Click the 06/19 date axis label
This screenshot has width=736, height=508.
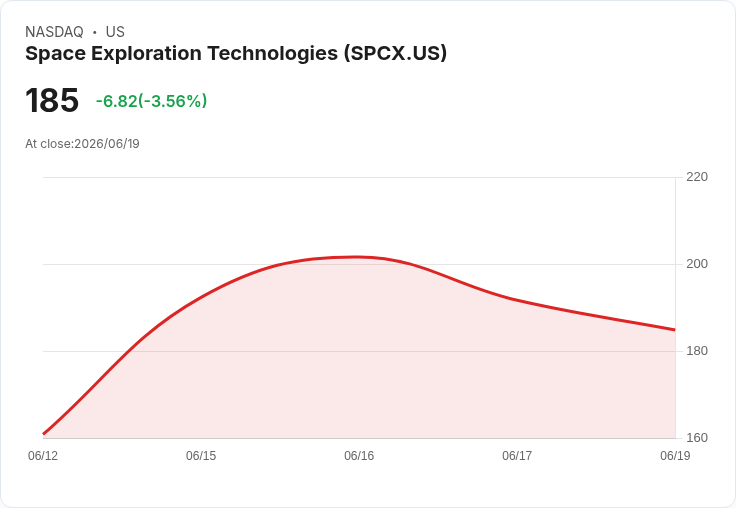point(675,456)
